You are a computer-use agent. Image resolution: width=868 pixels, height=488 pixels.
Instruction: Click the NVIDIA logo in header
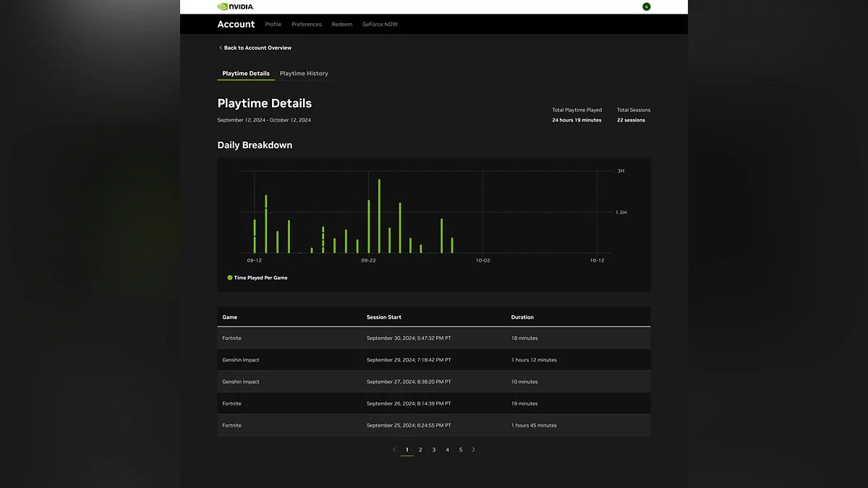(x=235, y=7)
